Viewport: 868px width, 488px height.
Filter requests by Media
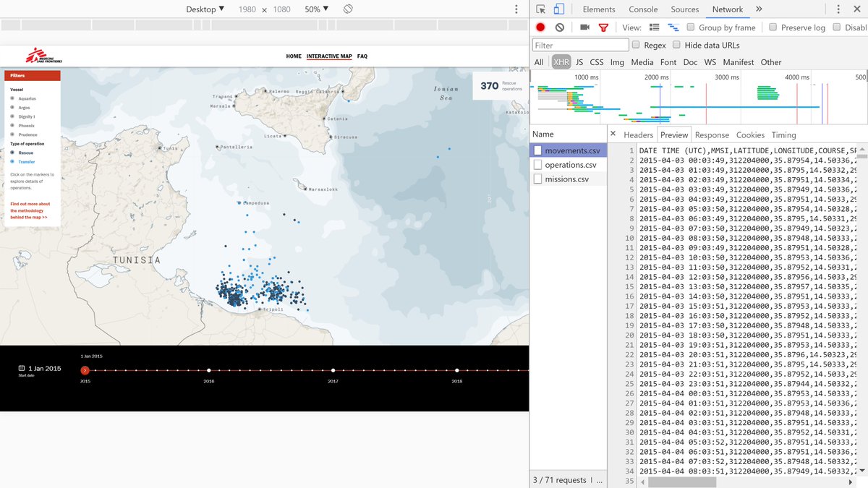point(642,62)
